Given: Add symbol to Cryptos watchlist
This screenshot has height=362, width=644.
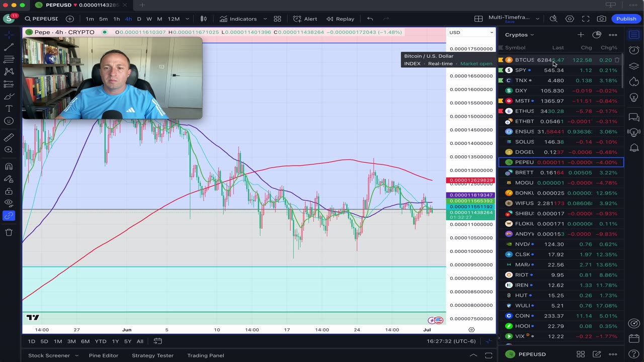Looking at the screenshot, I should 581,35.
